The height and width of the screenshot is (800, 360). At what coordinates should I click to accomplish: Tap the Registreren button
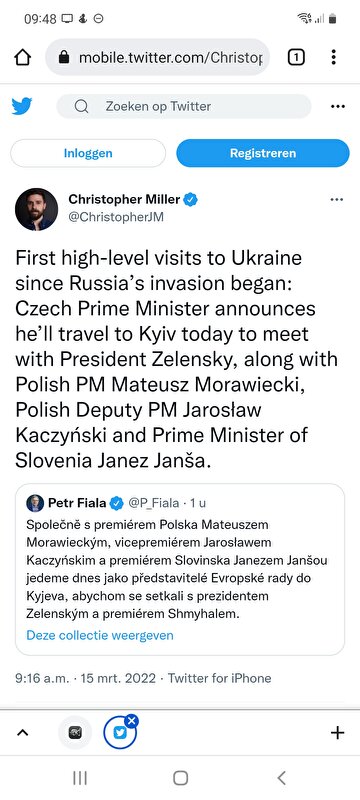(x=263, y=153)
